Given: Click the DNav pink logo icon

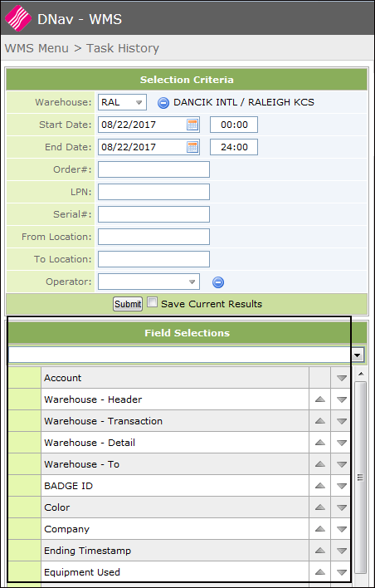Looking at the screenshot, I should [x=18, y=18].
